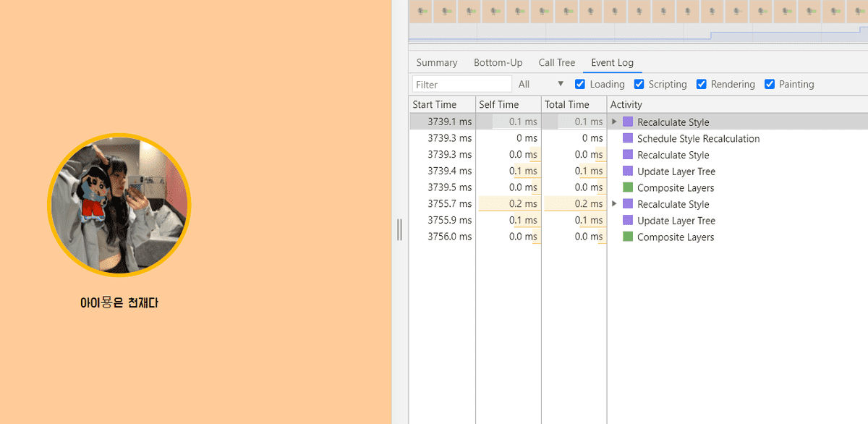
Task: Disable the Rendering checkbox
Action: tap(701, 84)
